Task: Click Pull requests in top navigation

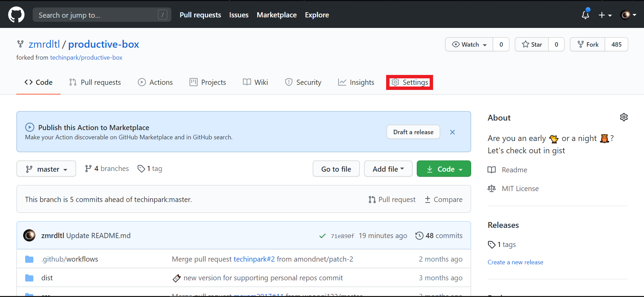Action: tap(200, 15)
